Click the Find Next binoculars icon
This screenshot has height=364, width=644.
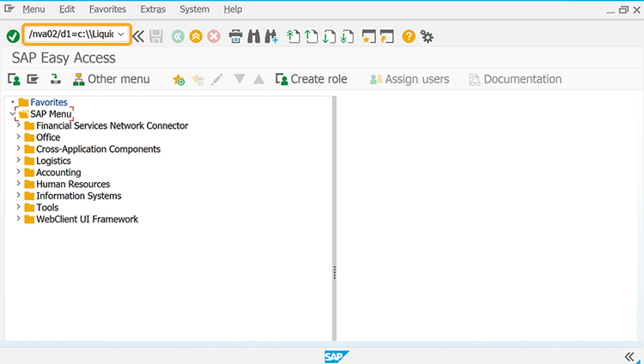(271, 36)
